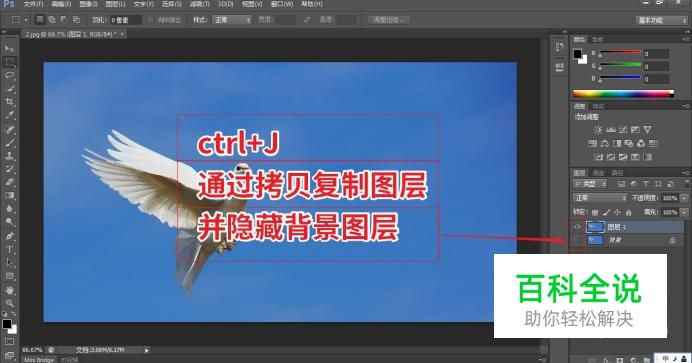Select the Move tool
Screen dimensions: 692x363
[x=9, y=49]
